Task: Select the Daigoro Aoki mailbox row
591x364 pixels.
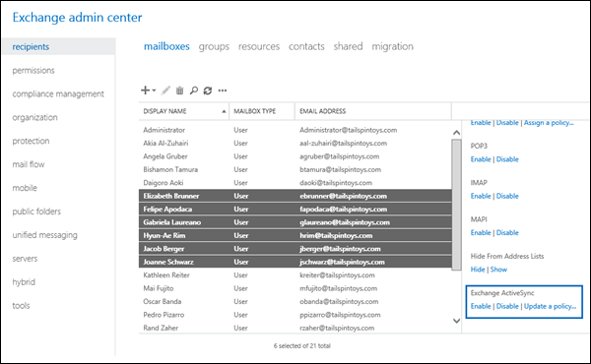Action: pyautogui.click(x=295, y=183)
